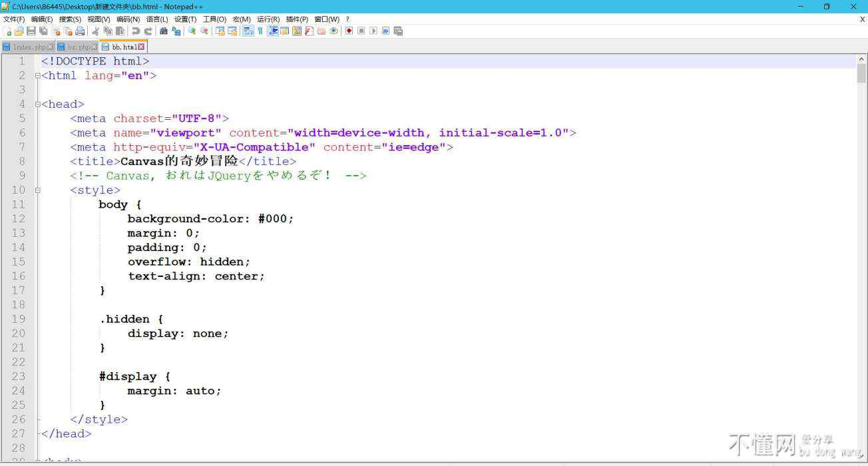Collapse the head tag fold marker

pos(38,105)
